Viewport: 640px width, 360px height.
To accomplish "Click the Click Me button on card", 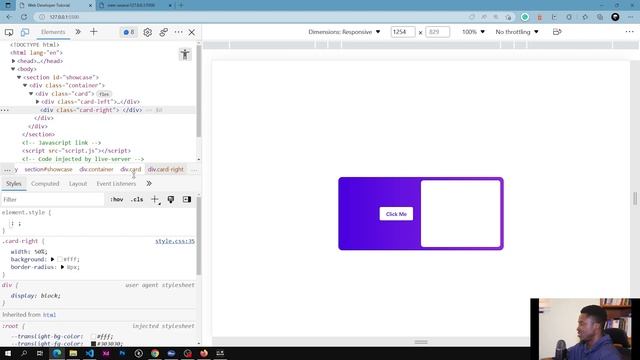I will tap(396, 214).
